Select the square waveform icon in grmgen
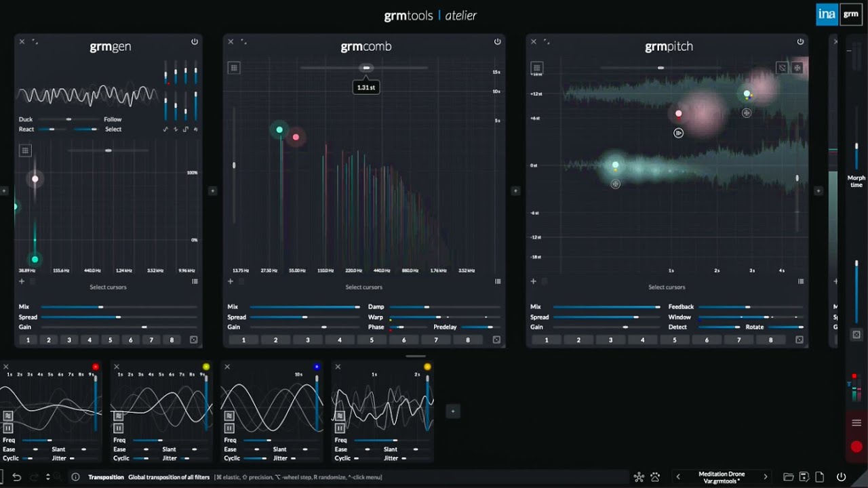The height and width of the screenshot is (488, 868). click(186, 129)
